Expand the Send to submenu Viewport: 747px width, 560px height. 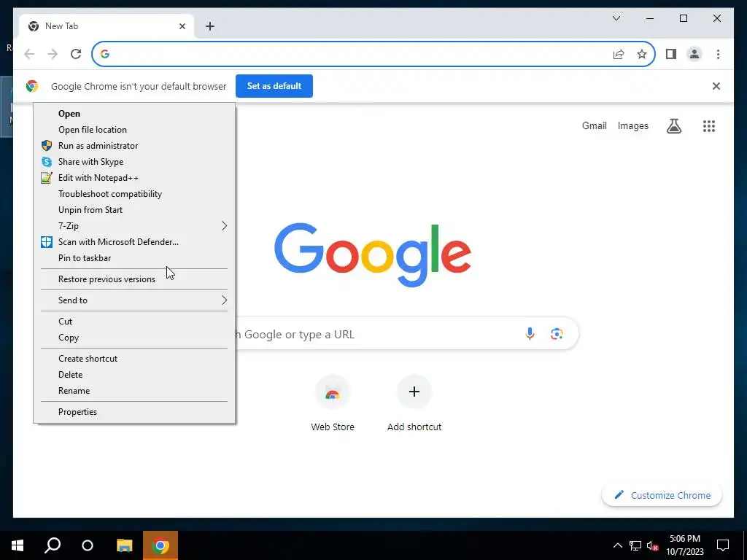[x=134, y=300]
